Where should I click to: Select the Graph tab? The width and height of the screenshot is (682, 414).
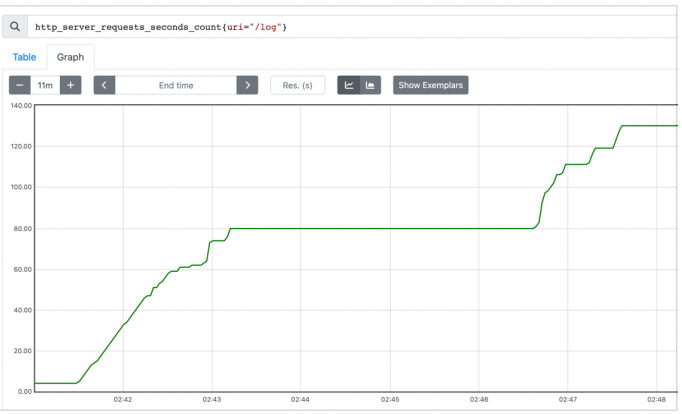[70, 57]
